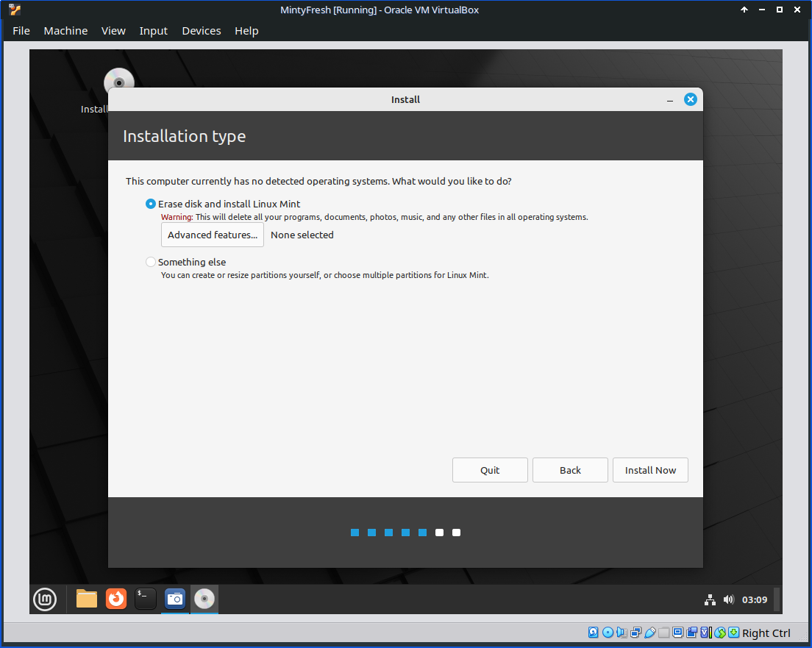Click the VirtualBox app icon in title bar
This screenshot has height=648, width=812.
15,10
